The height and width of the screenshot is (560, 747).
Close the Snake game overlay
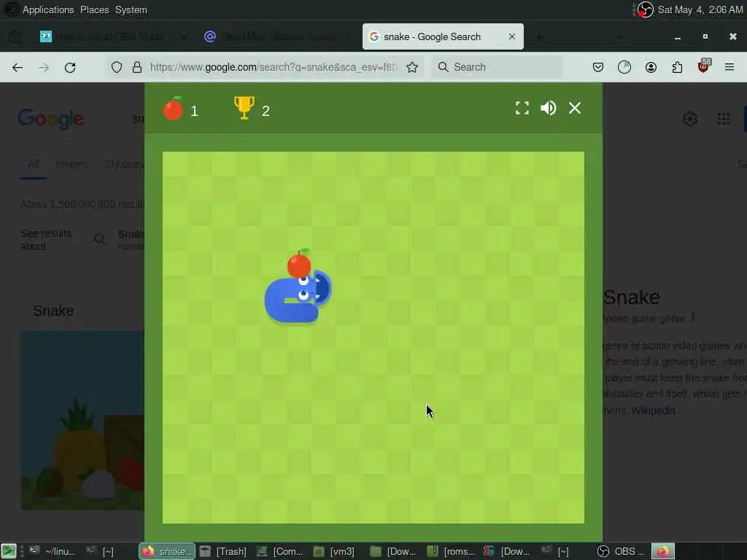coord(575,108)
